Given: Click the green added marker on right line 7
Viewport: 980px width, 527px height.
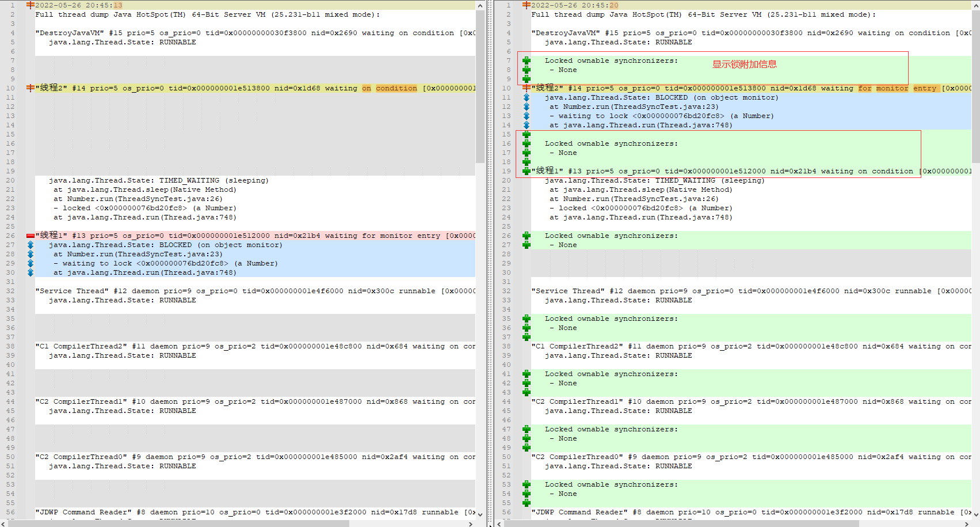Looking at the screenshot, I should (x=527, y=60).
